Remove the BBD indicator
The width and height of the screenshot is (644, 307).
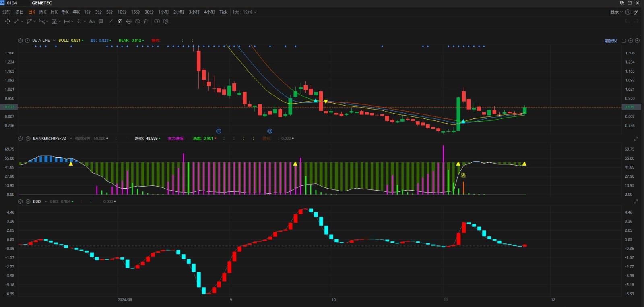click(28, 201)
